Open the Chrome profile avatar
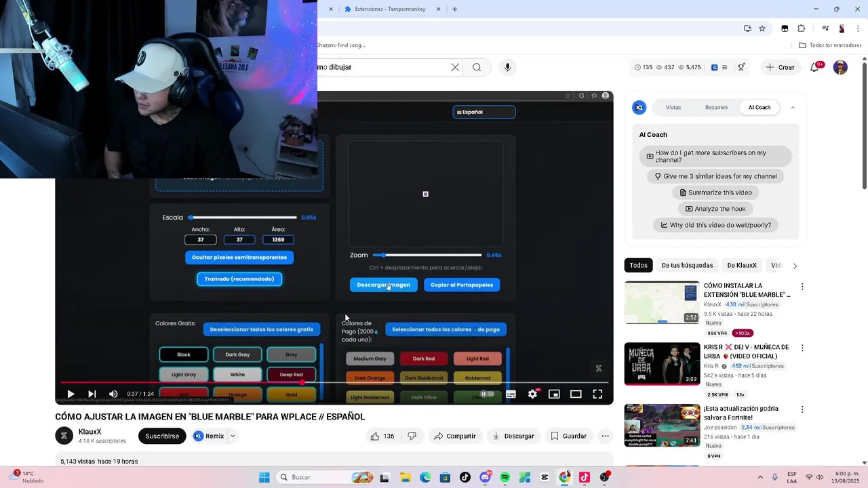This screenshot has height=488, width=868. click(842, 28)
